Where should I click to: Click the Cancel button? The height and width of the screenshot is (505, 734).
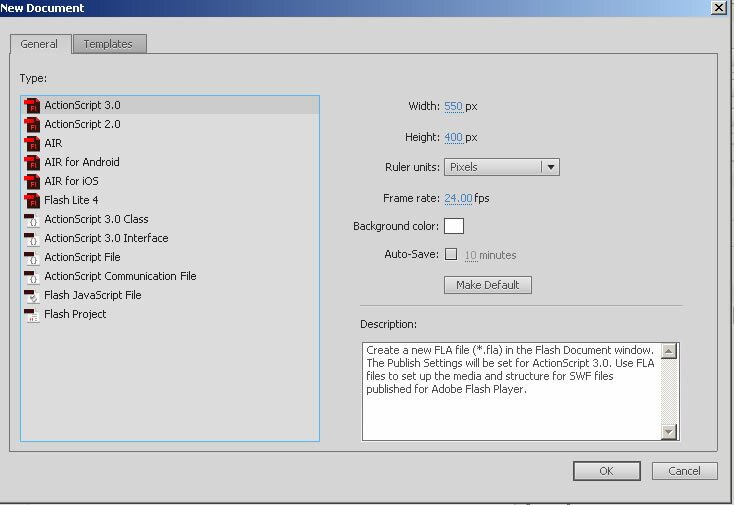(684, 471)
